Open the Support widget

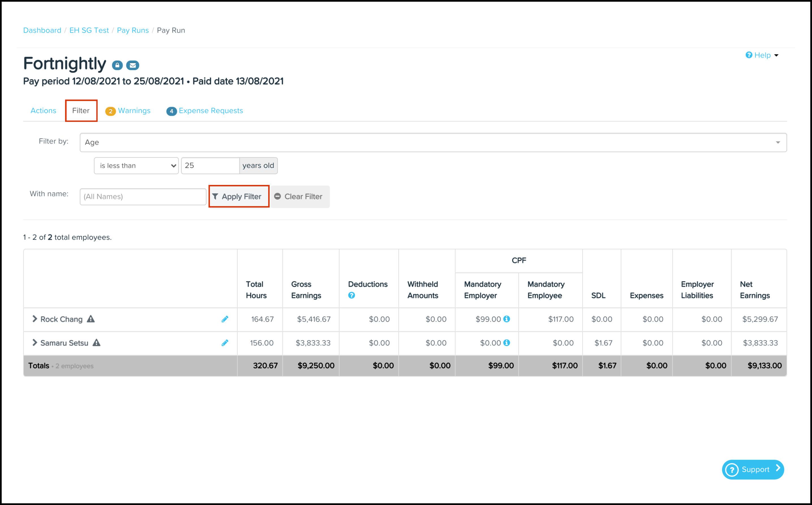(x=753, y=470)
